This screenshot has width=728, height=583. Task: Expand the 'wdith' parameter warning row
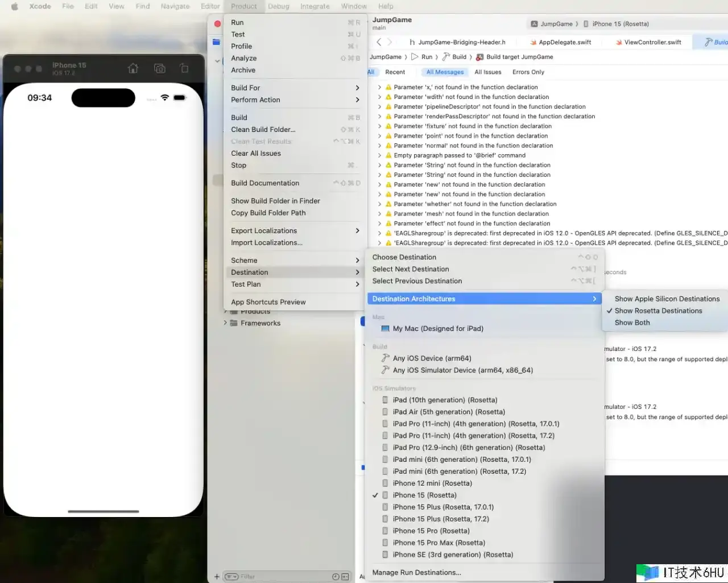pos(379,97)
